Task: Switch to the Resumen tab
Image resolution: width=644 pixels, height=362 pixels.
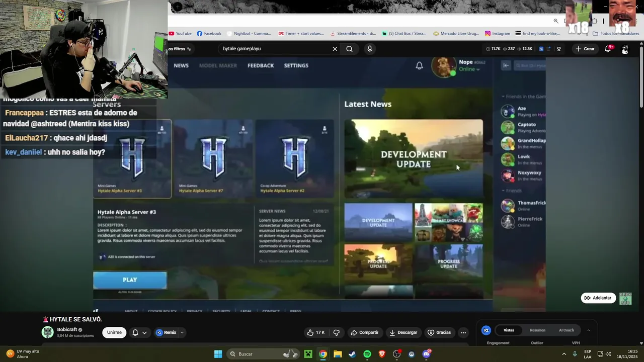Action: 537,330
